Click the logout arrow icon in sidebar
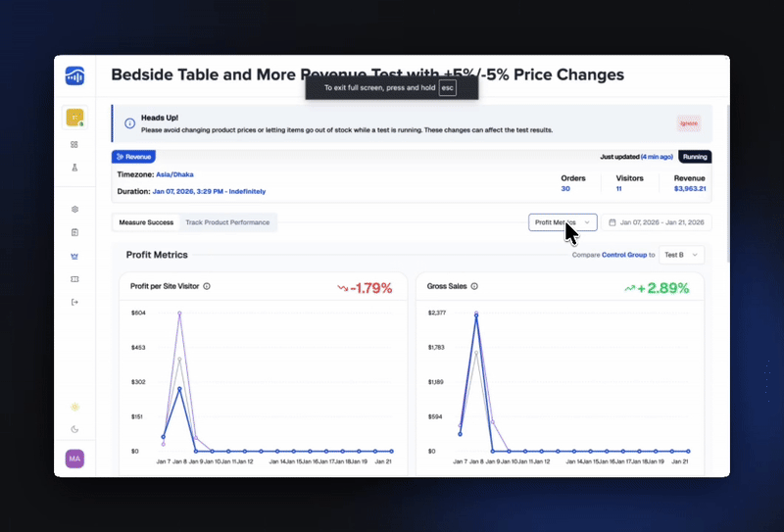 pyautogui.click(x=74, y=302)
